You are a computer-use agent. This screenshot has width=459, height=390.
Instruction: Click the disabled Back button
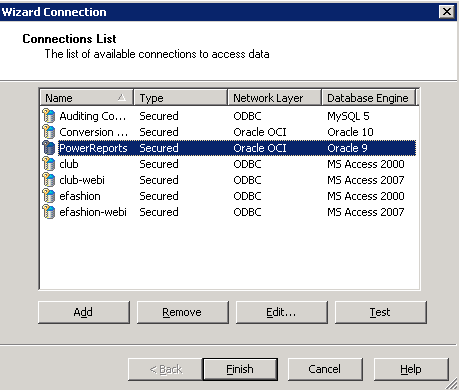point(165,369)
